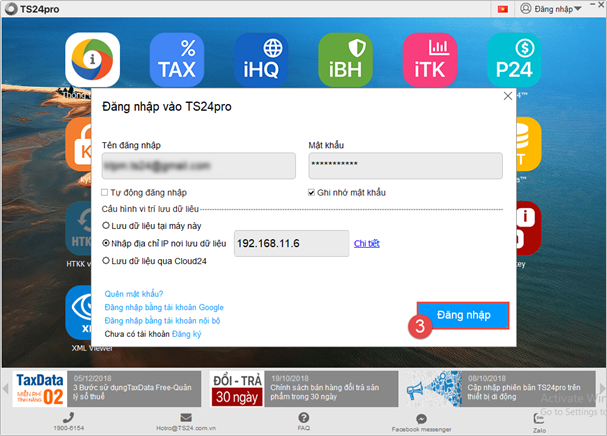The height and width of the screenshot is (436, 607).
Task: Click the TS24pro logo in title bar
Action: [x=11, y=9]
